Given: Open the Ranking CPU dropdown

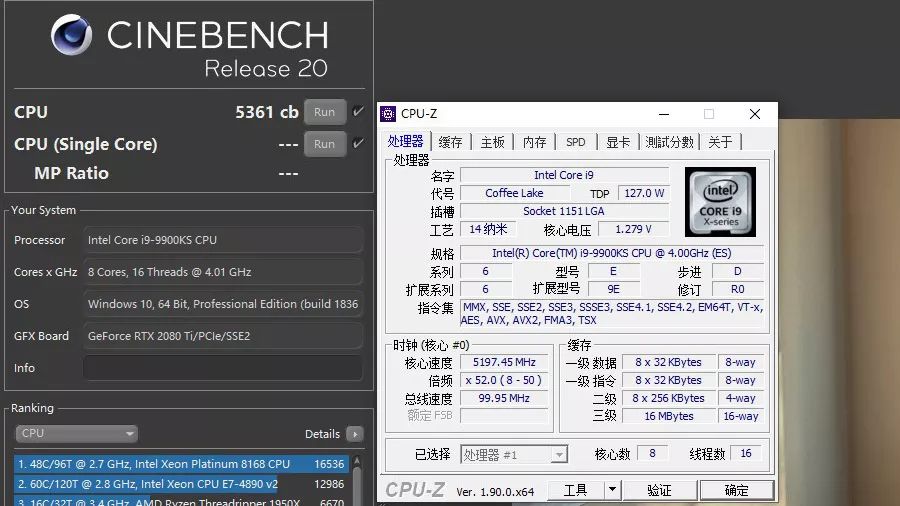Looking at the screenshot, I should tap(76, 434).
